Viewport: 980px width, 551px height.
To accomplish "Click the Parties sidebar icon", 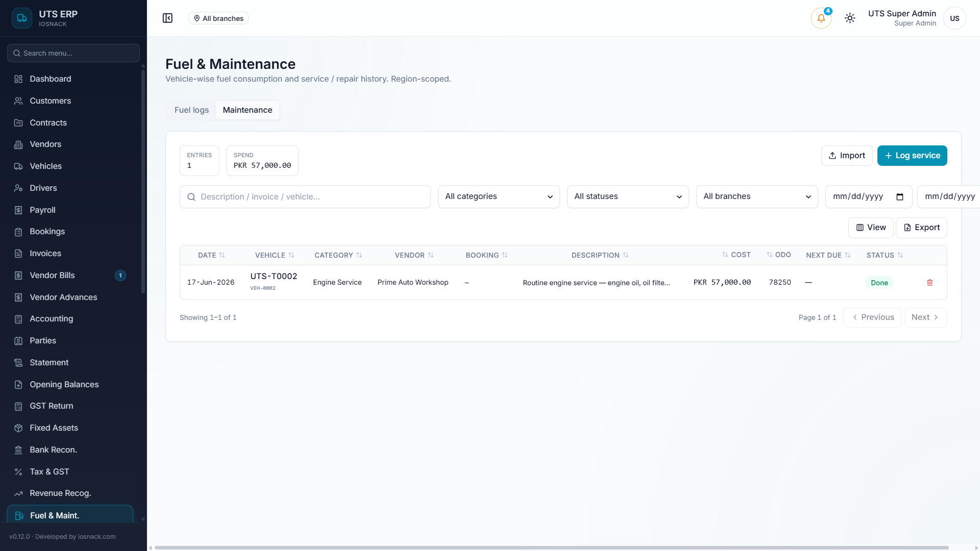I will pyautogui.click(x=18, y=341).
